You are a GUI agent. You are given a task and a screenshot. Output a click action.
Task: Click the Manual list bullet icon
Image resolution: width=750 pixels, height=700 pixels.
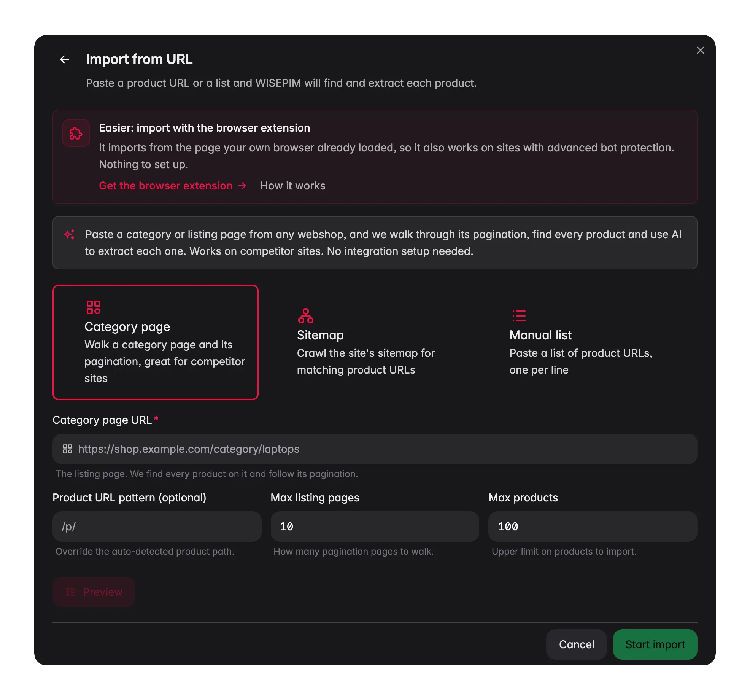(519, 316)
